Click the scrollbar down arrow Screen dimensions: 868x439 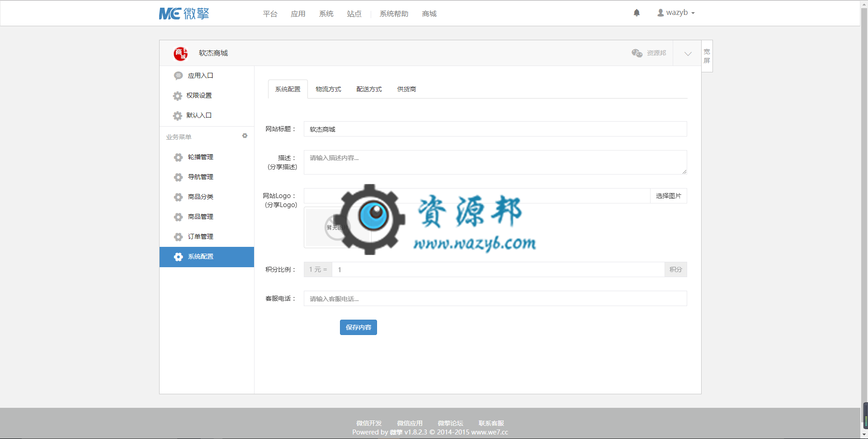pyautogui.click(x=864, y=435)
